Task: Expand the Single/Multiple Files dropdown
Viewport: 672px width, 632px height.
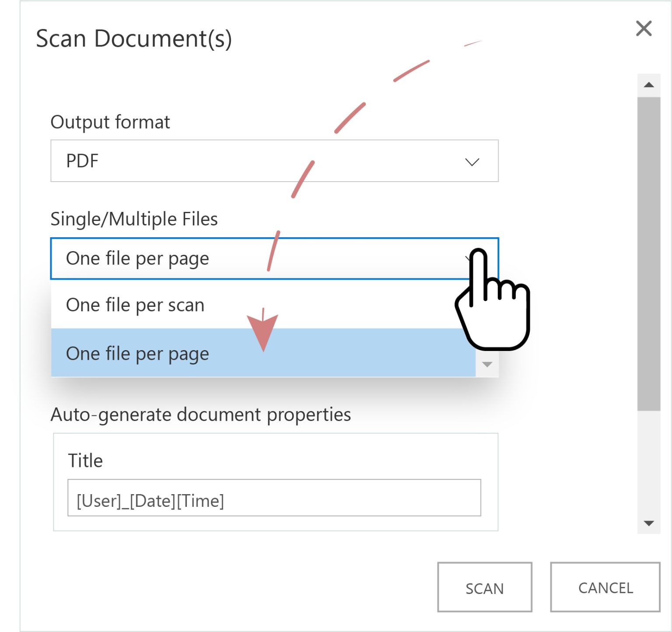Action: click(274, 258)
